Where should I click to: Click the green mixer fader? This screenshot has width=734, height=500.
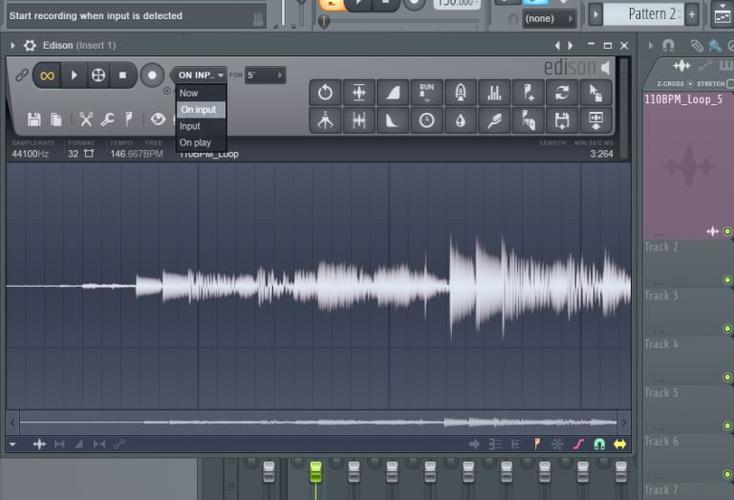click(x=316, y=471)
